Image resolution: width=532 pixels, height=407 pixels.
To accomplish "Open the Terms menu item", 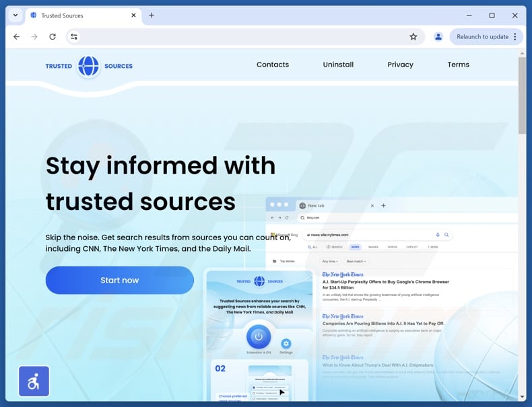I will pyautogui.click(x=459, y=65).
